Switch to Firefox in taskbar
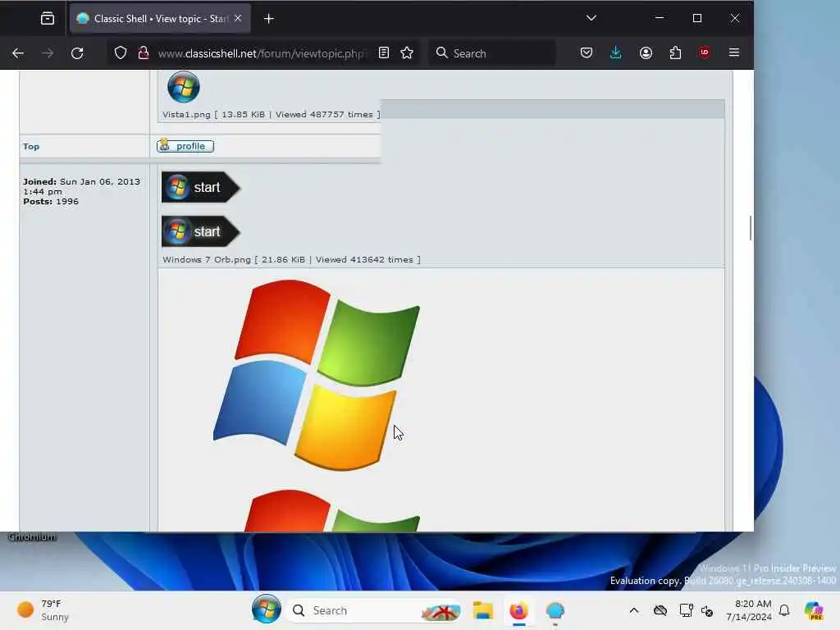The height and width of the screenshot is (630, 840). click(x=518, y=610)
